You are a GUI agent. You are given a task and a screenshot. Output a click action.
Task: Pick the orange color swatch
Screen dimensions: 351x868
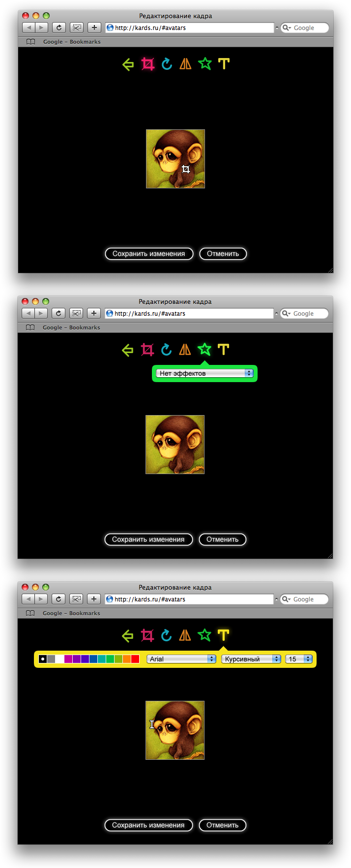(127, 659)
